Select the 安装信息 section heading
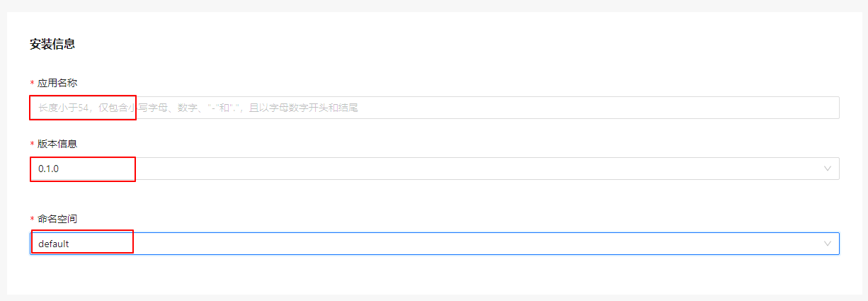The width and height of the screenshot is (868, 301). coord(52,44)
